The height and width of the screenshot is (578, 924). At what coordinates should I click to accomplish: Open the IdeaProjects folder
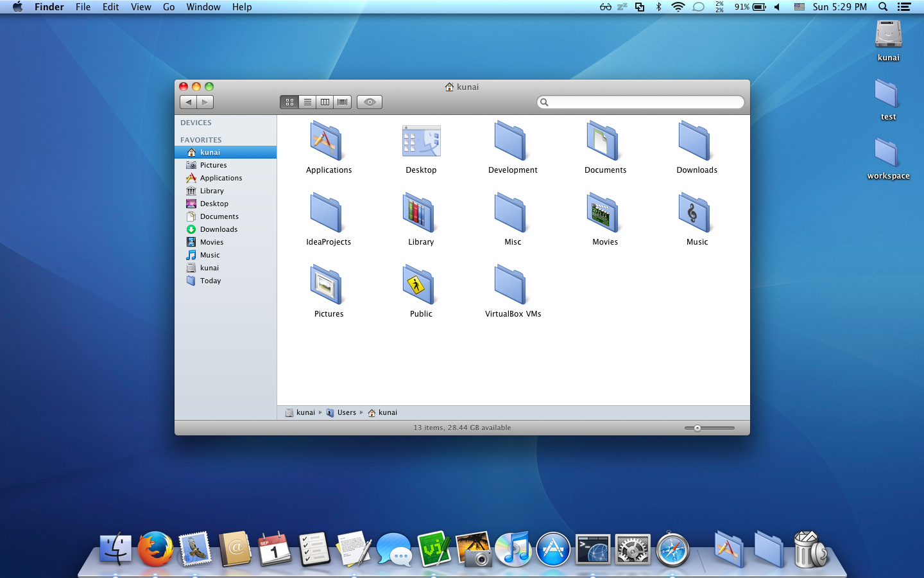328,213
